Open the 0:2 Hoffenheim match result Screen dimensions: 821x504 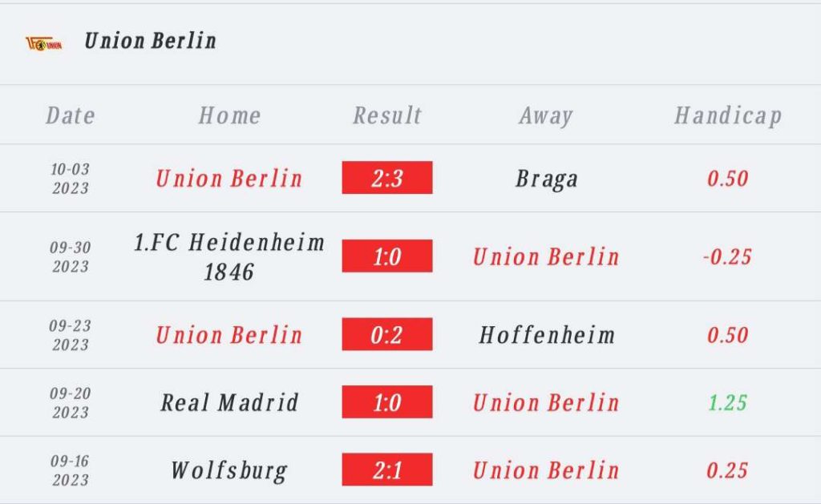click(x=387, y=334)
